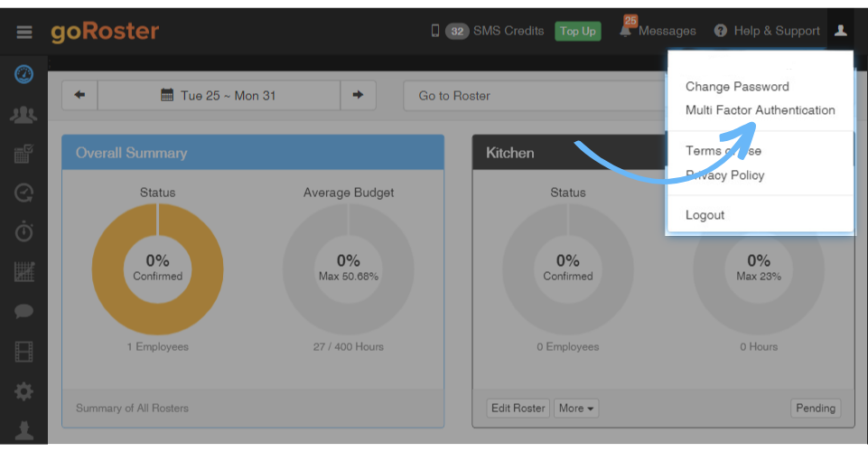868x452 pixels.
Task: Click Logout in the user menu
Action: click(x=705, y=215)
